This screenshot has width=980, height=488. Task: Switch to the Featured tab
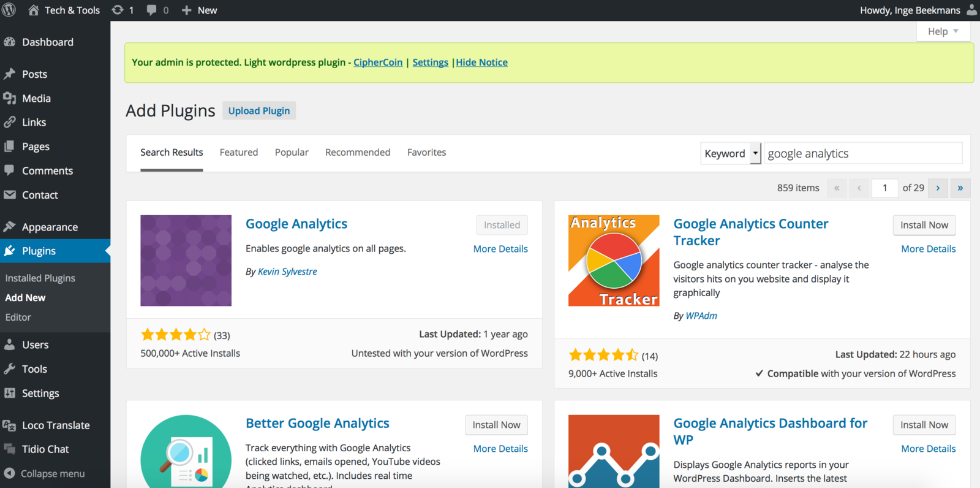tap(239, 153)
